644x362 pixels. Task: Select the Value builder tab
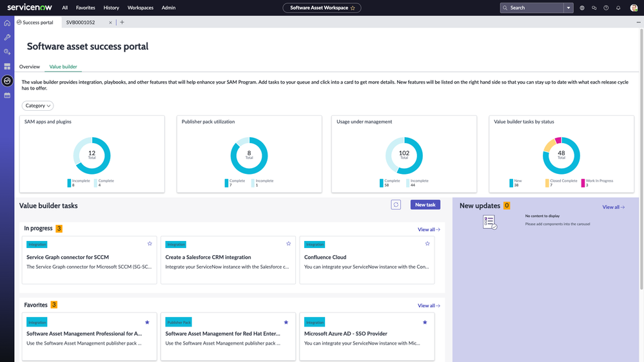click(x=63, y=66)
